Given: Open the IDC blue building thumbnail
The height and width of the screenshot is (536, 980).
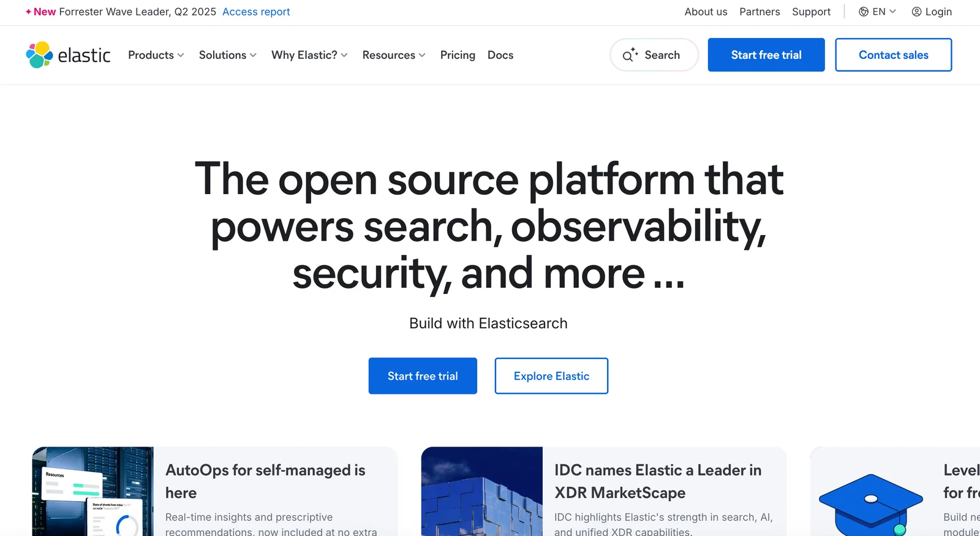Looking at the screenshot, I should [482, 491].
